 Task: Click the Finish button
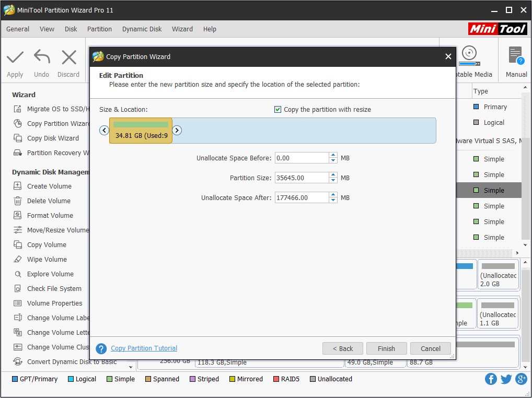tap(386, 348)
